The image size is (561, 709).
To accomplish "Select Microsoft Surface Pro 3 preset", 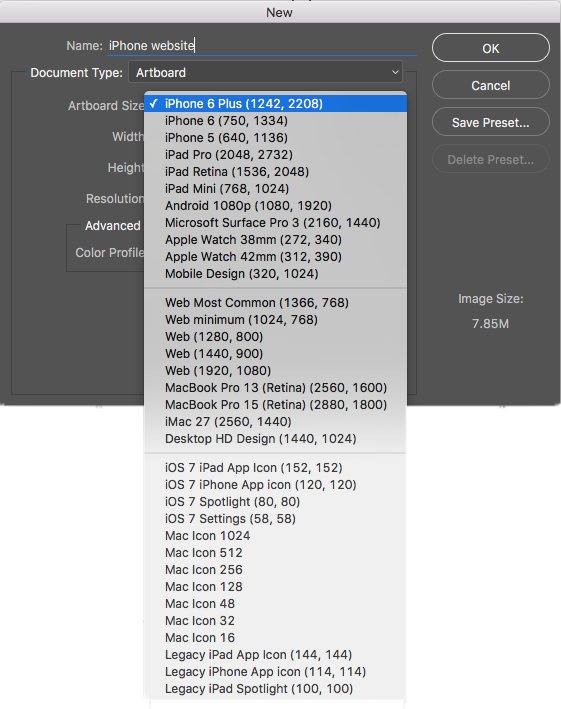I will click(x=275, y=223).
